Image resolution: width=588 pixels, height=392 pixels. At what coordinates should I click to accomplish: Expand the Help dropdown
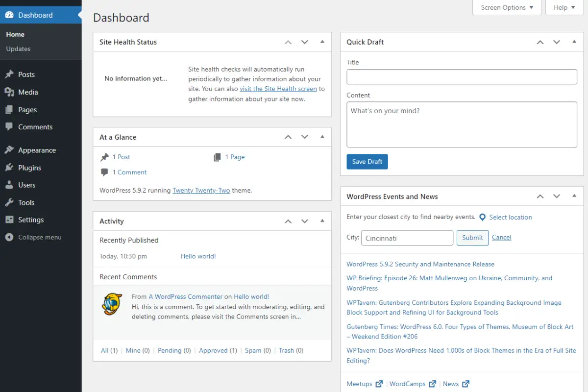(x=563, y=7)
